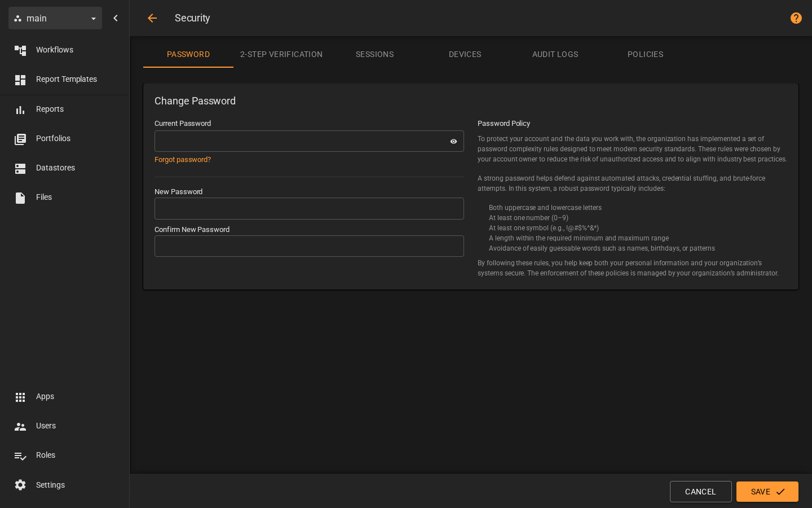Focus the Confirm New Password field
The height and width of the screenshot is (508, 812).
point(309,246)
